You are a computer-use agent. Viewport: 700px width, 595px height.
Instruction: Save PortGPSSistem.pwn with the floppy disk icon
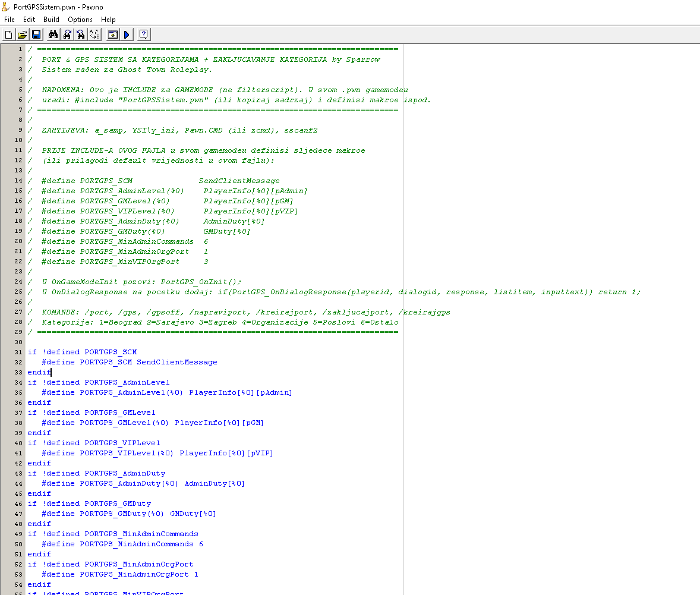36,34
